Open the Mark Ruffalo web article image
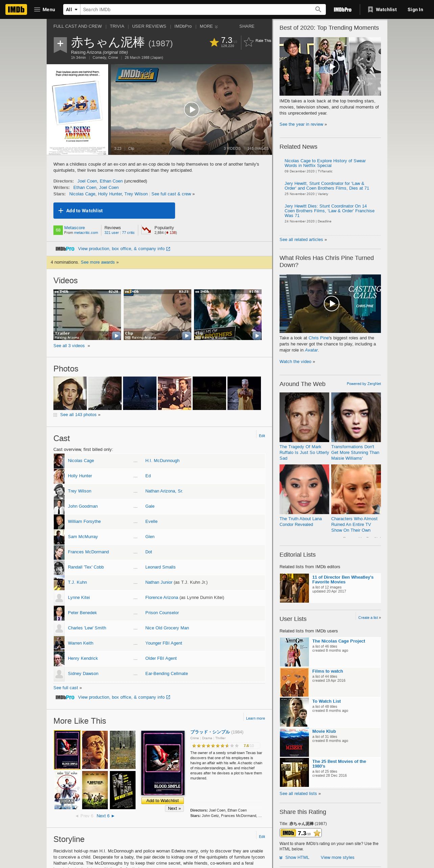This screenshot has height=868, width=434. (304, 417)
